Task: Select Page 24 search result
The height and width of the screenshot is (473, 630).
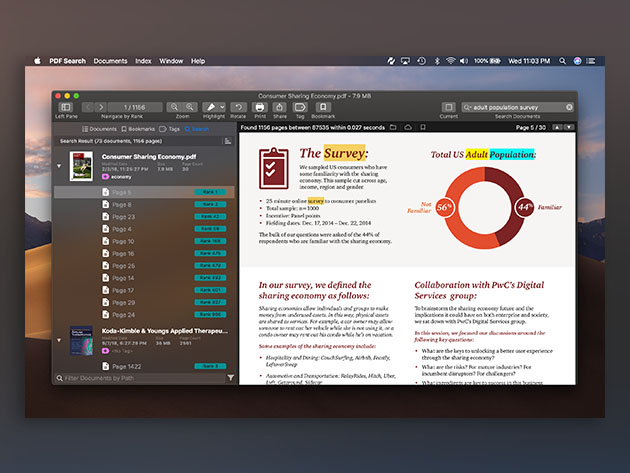Action: click(144, 315)
